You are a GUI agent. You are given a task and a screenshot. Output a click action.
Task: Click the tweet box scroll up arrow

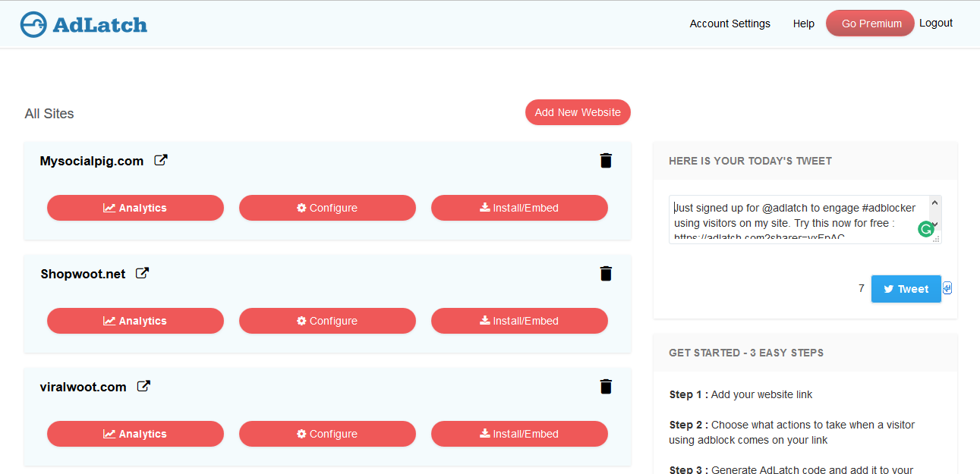point(935,202)
